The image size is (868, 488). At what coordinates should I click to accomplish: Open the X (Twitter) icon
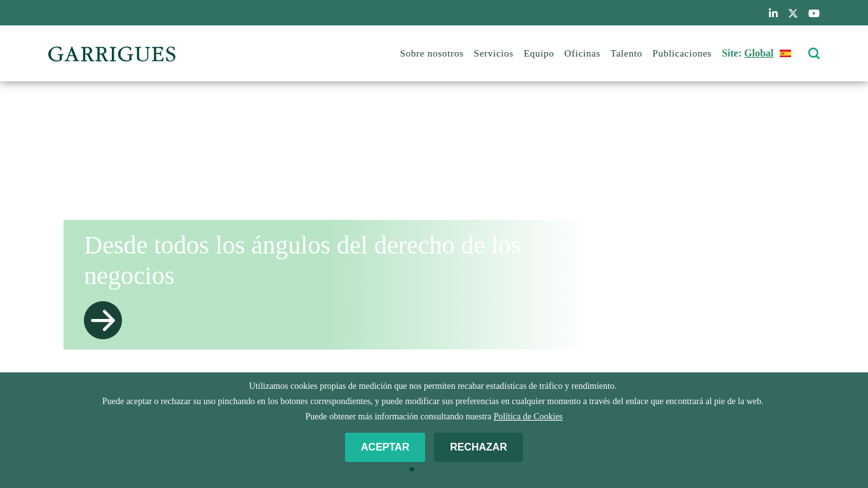coord(793,13)
